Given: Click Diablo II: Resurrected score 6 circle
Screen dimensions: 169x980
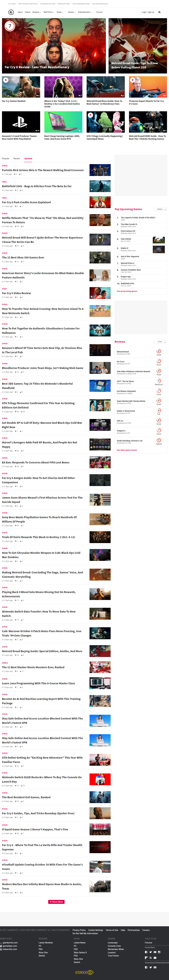Looking at the screenshot, I should tap(159, 410).
